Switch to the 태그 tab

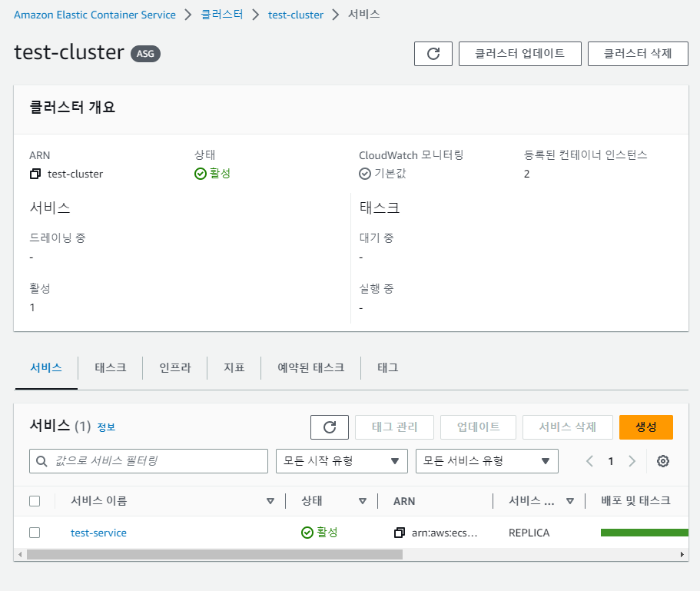coord(387,368)
